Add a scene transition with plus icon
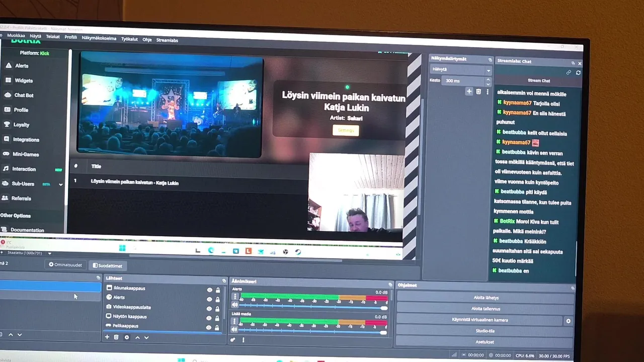The height and width of the screenshot is (362, 644). coord(469,92)
